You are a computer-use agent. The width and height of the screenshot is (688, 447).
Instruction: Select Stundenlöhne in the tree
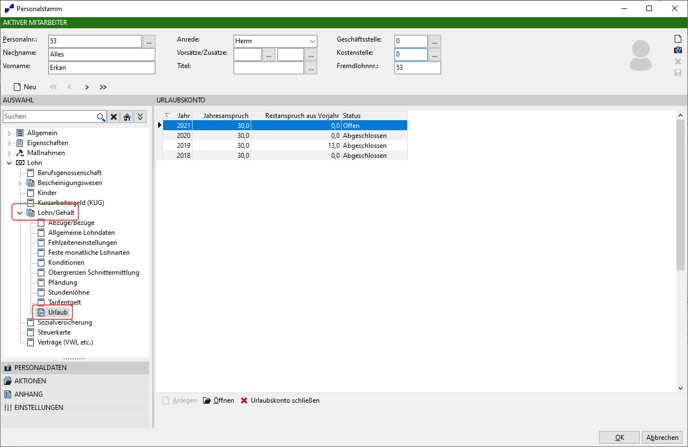click(68, 292)
